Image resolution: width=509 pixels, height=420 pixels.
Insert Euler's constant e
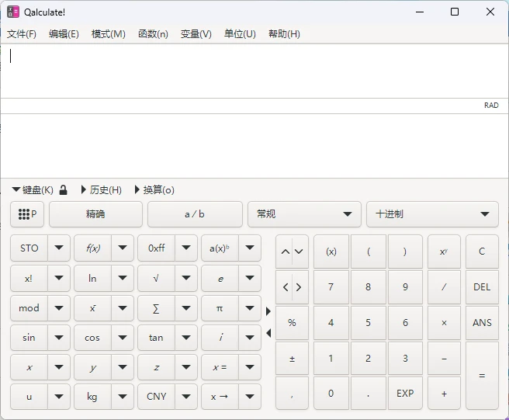point(220,279)
